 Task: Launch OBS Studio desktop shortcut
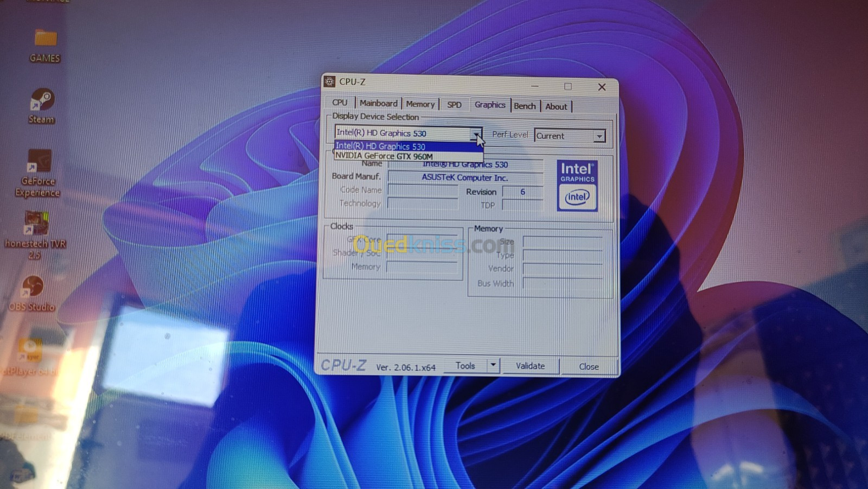point(32,294)
